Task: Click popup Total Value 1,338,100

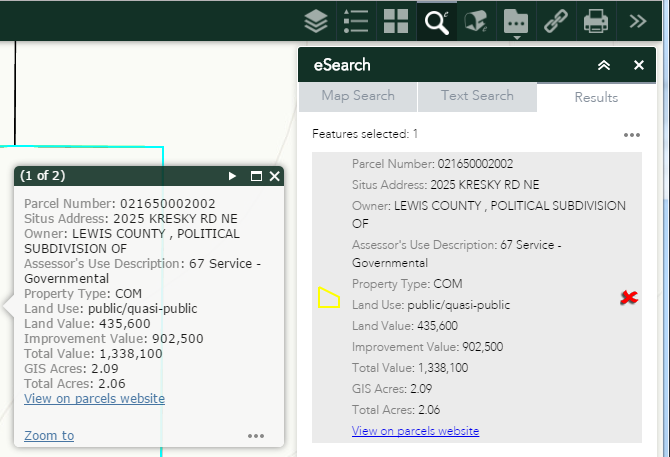Action: point(93,354)
